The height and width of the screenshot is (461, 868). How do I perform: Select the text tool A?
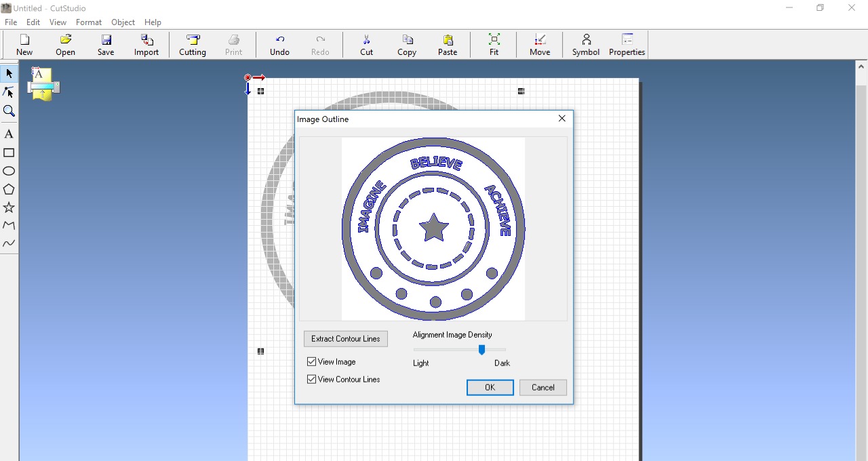(x=9, y=134)
